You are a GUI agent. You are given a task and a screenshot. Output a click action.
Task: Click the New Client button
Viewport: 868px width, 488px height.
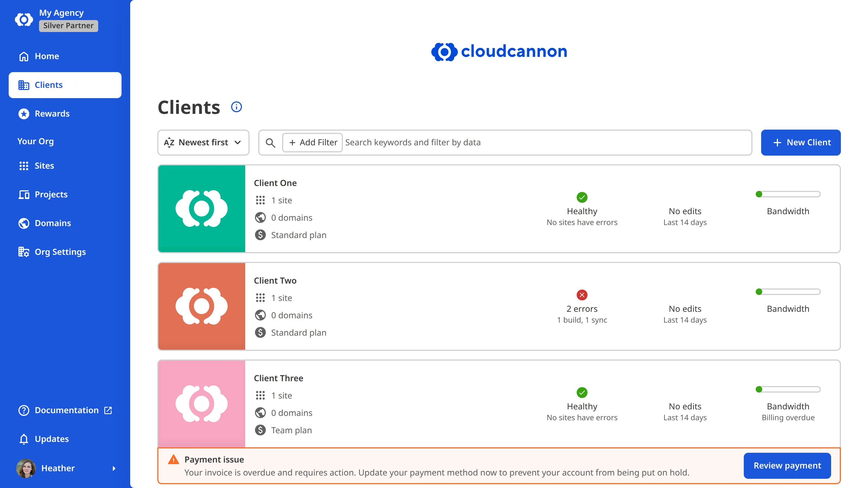pyautogui.click(x=801, y=143)
